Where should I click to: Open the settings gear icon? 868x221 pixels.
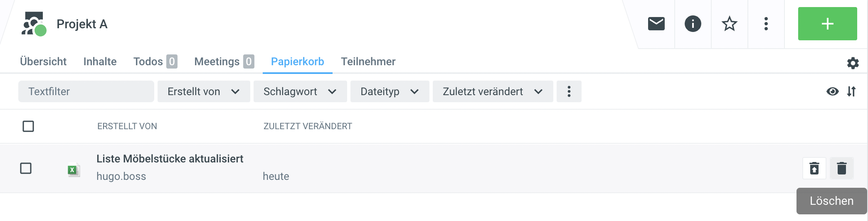(x=853, y=63)
